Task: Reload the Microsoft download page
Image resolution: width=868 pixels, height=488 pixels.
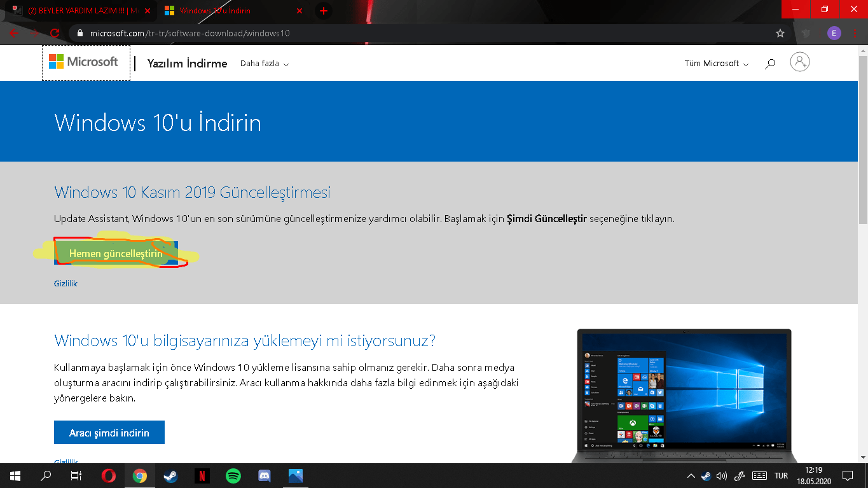Action: click(55, 33)
